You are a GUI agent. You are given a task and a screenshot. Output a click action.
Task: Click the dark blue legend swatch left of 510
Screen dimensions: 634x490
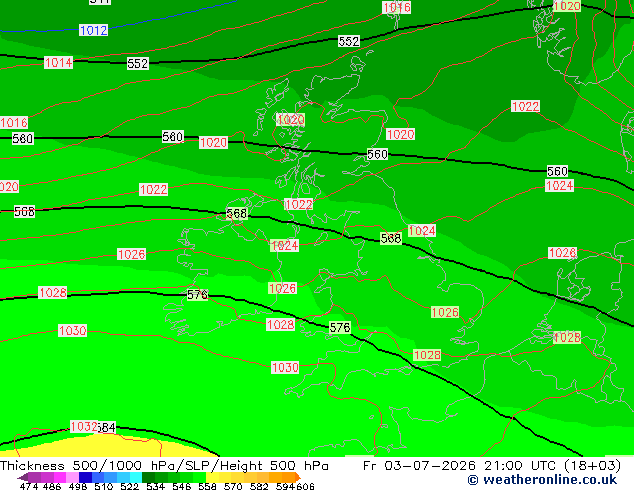click(85, 477)
